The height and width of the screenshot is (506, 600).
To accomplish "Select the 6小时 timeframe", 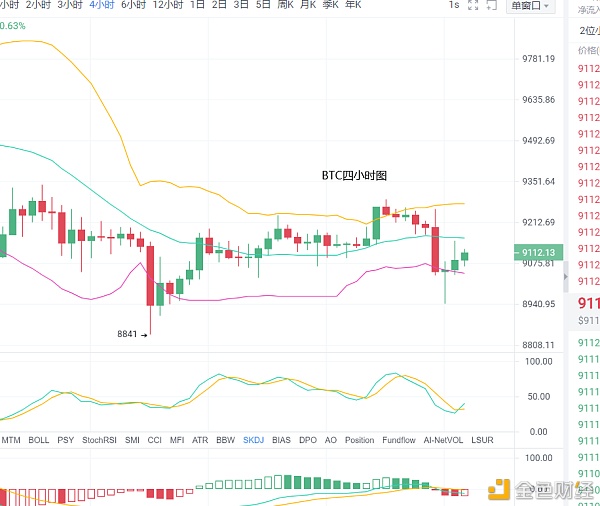I will click(134, 5).
